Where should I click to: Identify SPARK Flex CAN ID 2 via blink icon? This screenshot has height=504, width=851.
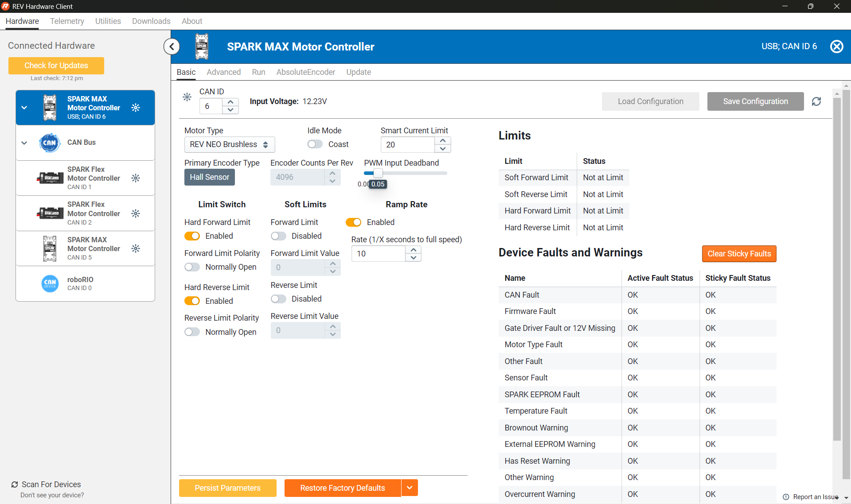[x=136, y=213]
